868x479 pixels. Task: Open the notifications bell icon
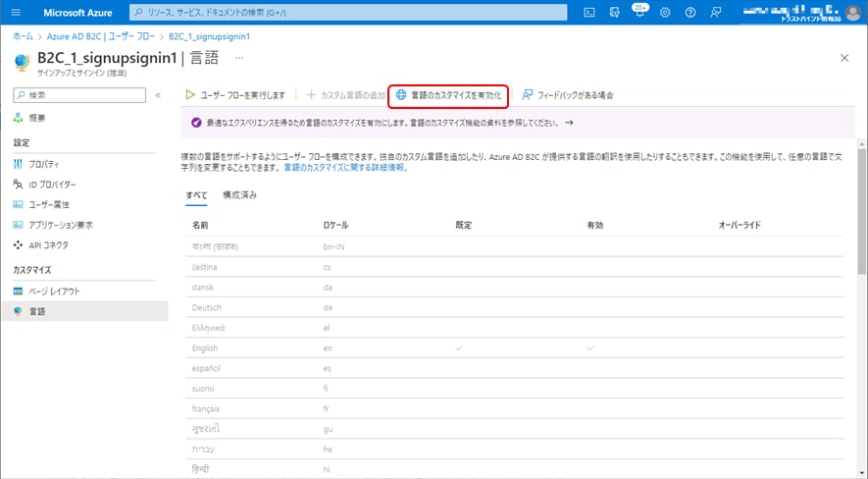click(x=639, y=12)
